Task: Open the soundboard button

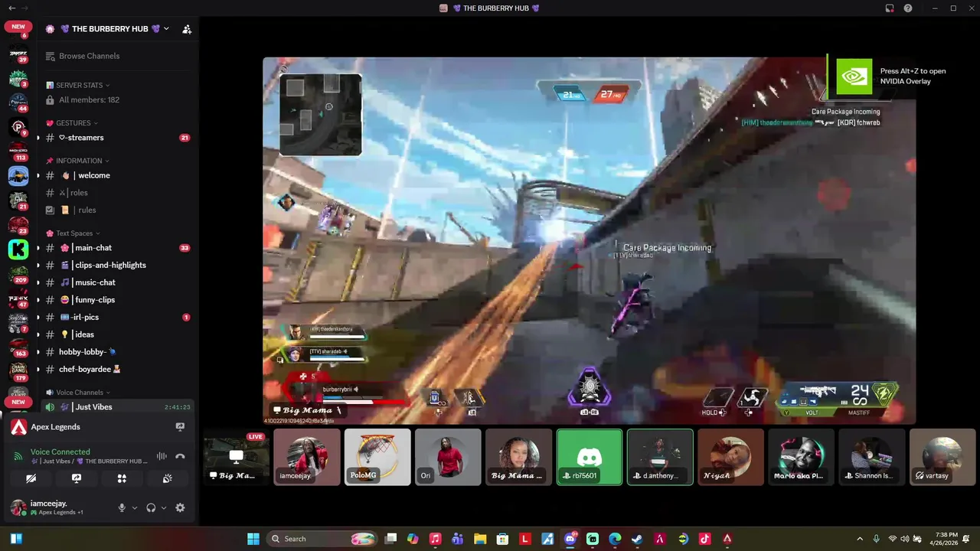Action: [x=168, y=478]
